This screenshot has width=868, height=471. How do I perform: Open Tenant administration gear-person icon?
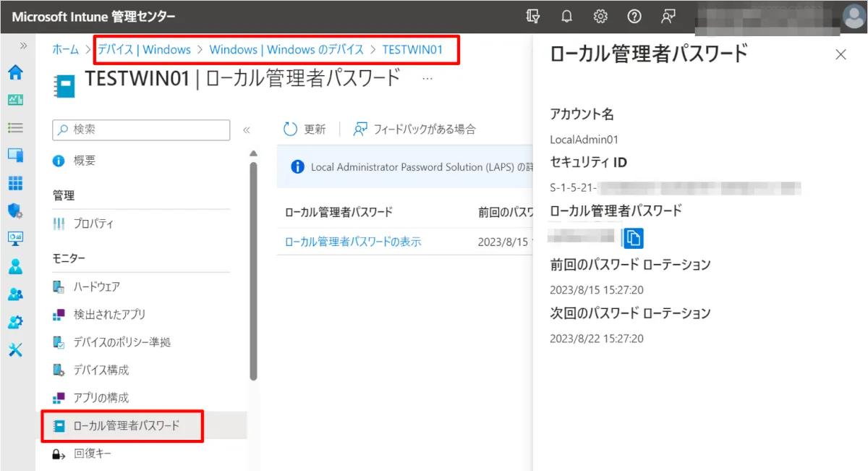click(15, 322)
